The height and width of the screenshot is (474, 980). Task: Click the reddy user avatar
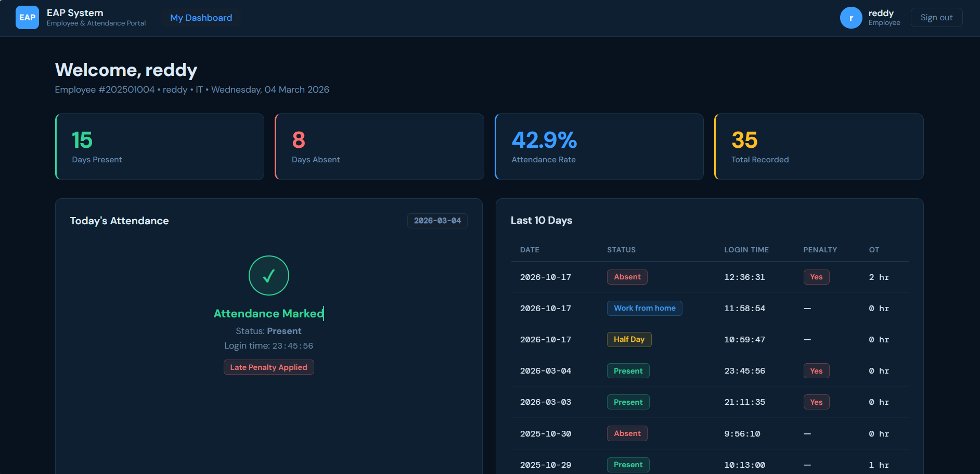(x=850, y=18)
